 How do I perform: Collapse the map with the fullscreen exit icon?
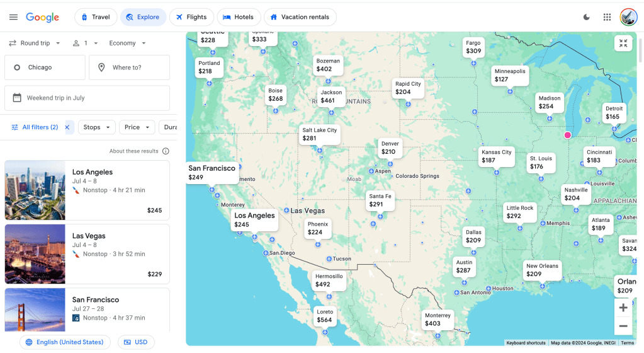click(623, 43)
